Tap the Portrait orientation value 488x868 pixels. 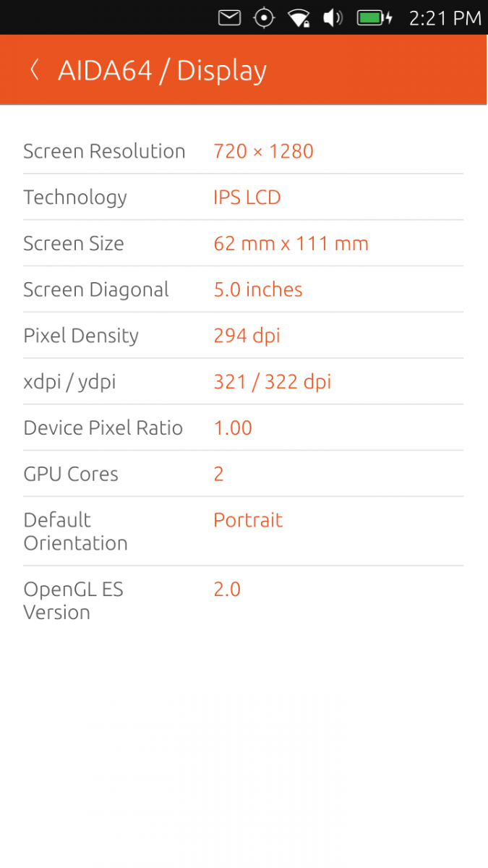point(247,520)
